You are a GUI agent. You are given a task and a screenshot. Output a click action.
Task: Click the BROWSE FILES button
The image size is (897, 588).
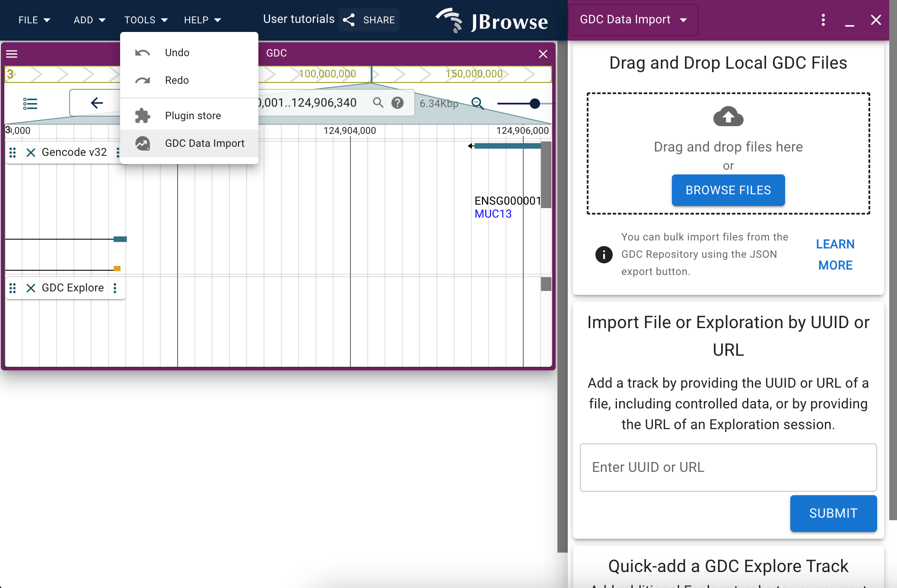point(728,190)
